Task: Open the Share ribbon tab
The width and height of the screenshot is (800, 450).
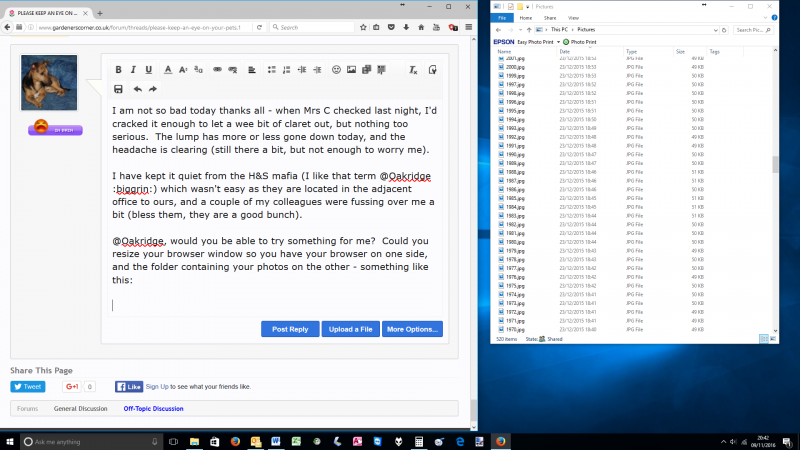Action: [x=552, y=18]
